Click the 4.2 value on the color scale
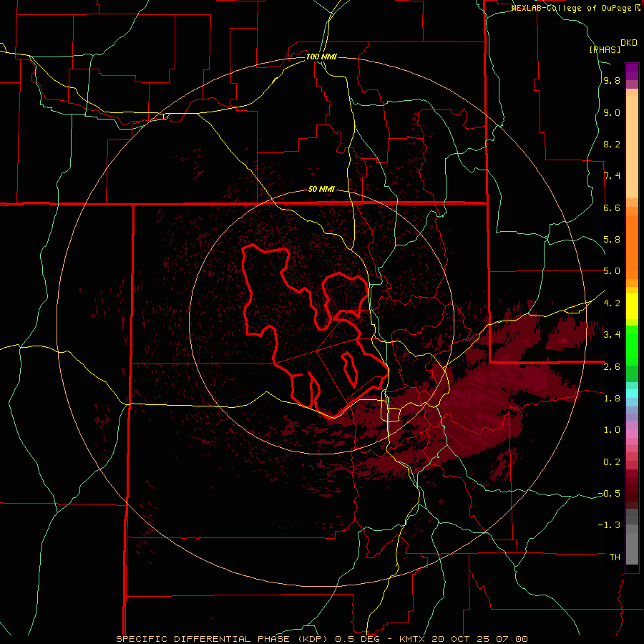This screenshot has width=644, height=644. point(612,303)
